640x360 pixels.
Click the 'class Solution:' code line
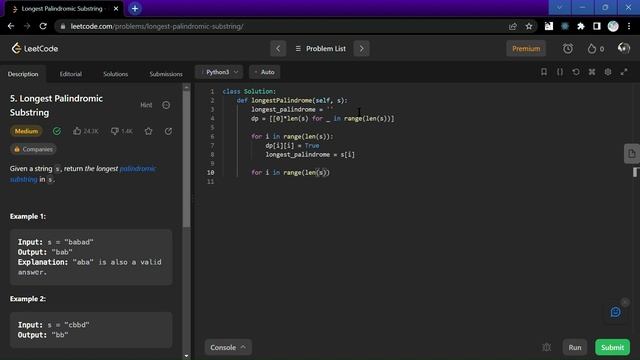pos(249,91)
